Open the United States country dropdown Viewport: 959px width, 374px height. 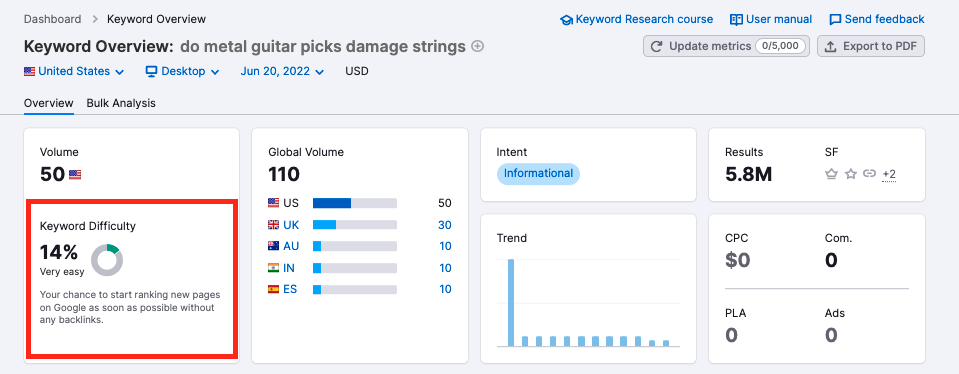[x=74, y=72]
